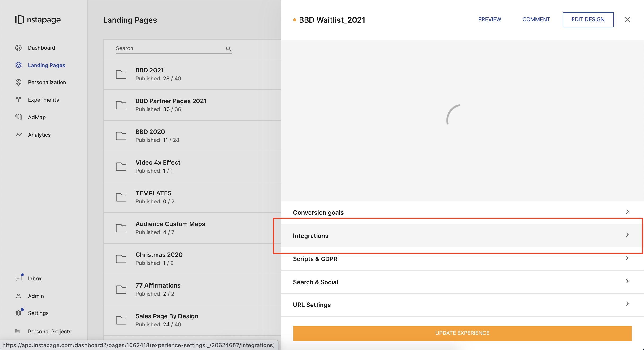Open the TEMPLATES folder name
Image resolution: width=644 pixels, height=350 pixels.
pos(153,193)
